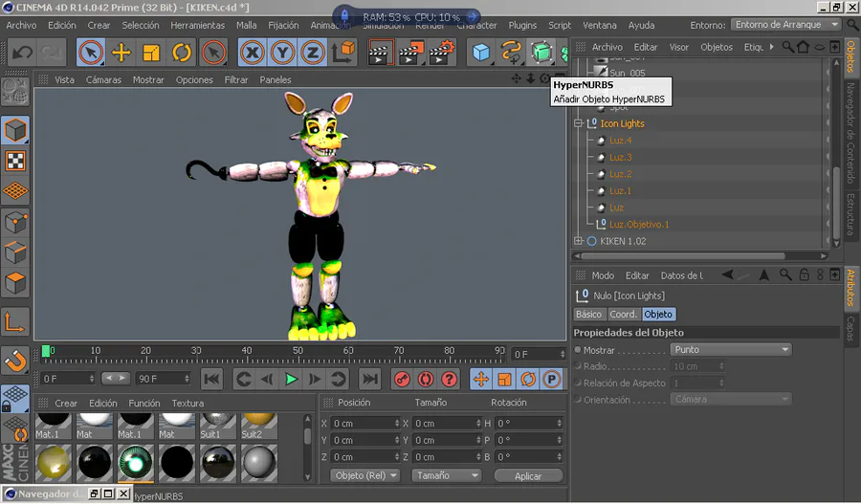861x504 pixels.
Task: Open Entorno de Arranque dropdown
Action: coord(786,25)
